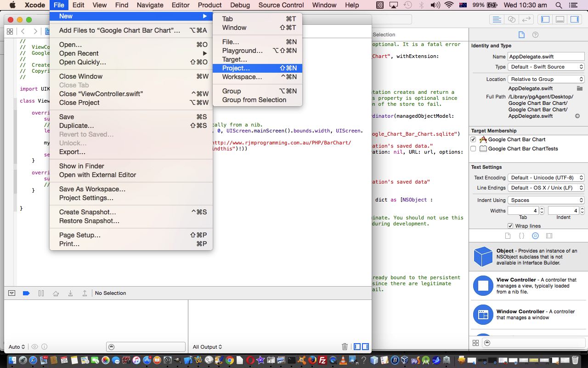Adjust the Tab width stepper

542,211
